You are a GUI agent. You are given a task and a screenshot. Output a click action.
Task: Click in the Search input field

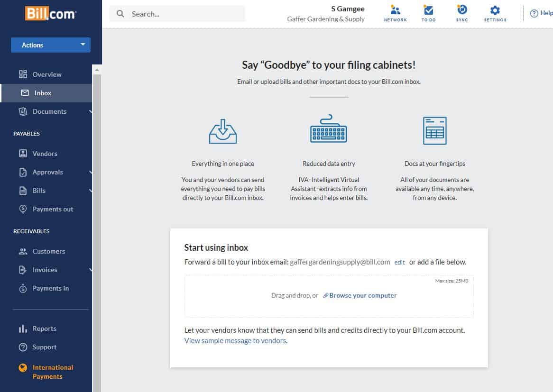coord(177,14)
